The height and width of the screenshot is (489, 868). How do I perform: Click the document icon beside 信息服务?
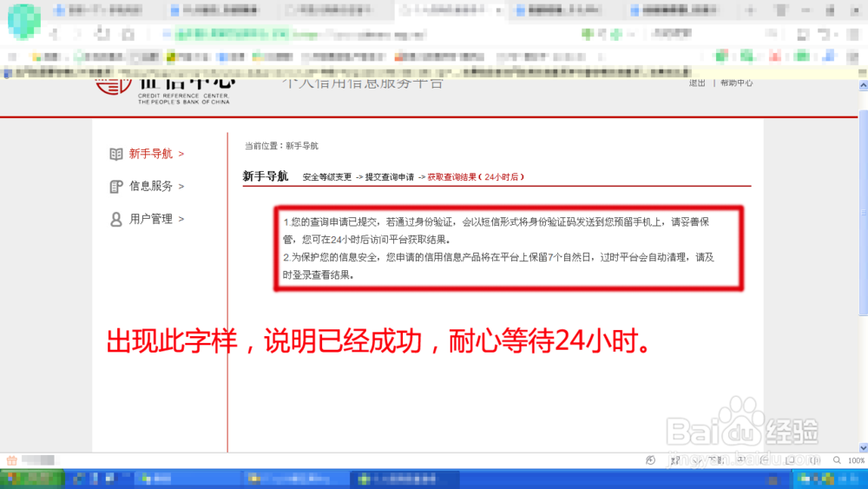[115, 187]
